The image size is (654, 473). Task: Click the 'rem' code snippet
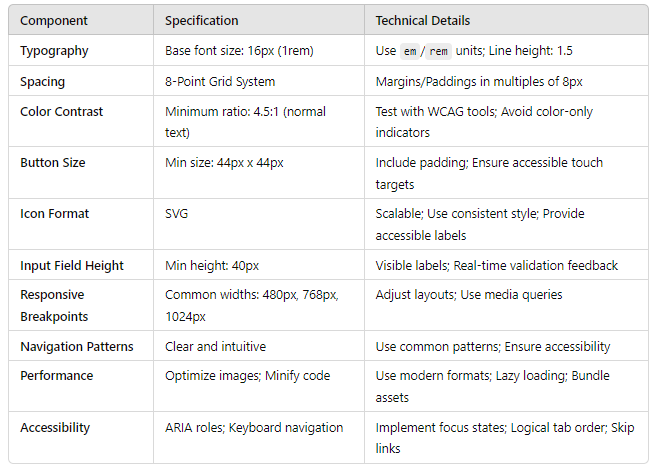tap(440, 51)
